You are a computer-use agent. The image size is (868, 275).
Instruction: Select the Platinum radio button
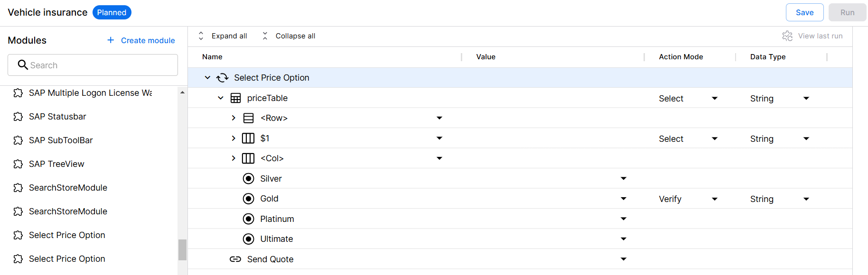[x=248, y=219]
